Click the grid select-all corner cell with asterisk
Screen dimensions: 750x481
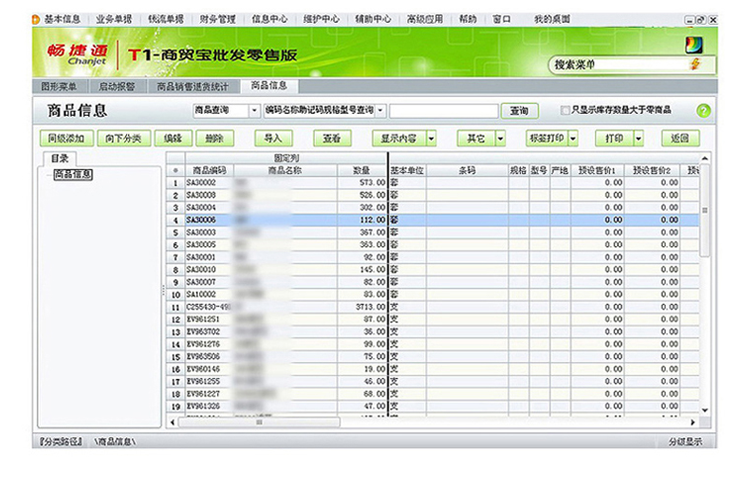[176, 170]
